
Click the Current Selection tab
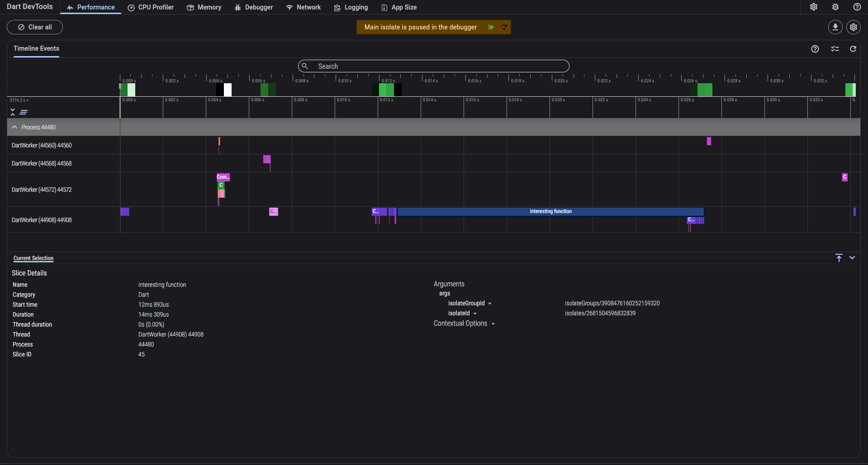pyautogui.click(x=33, y=258)
